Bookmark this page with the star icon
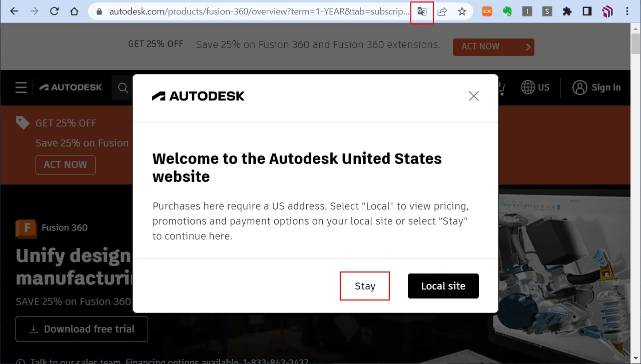 point(462,11)
